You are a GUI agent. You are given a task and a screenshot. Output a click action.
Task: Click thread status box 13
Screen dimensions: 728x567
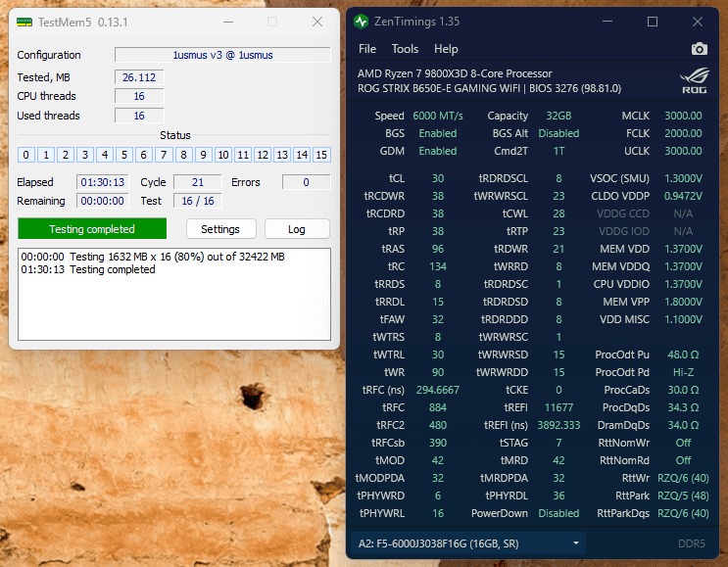pos(282,155)
